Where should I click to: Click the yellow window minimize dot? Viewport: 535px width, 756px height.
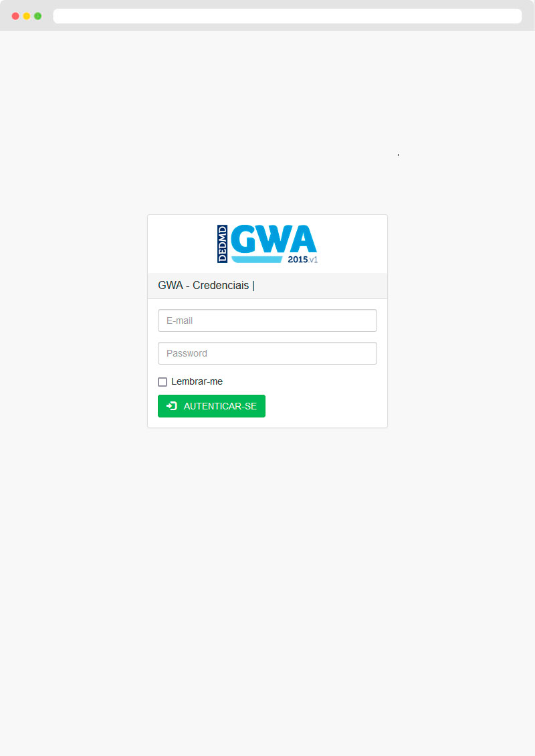click(x=27, y=16)
